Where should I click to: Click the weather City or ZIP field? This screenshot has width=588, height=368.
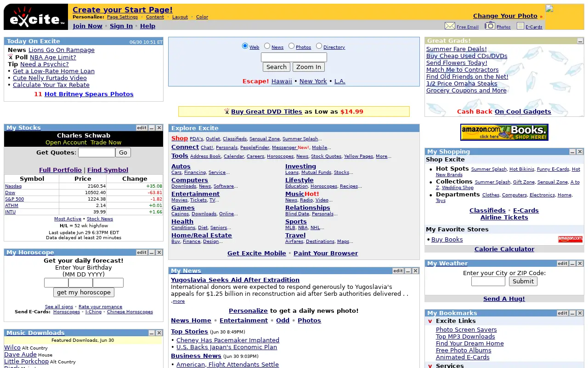click(488, 282)
